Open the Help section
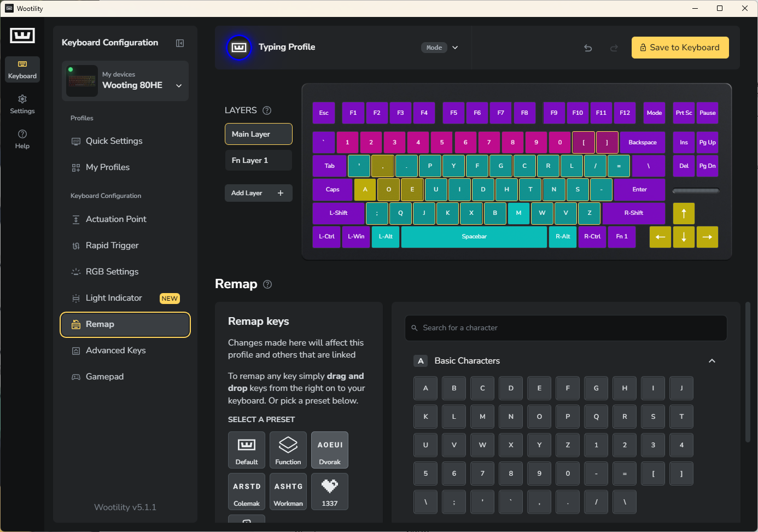The image size is (758, 532). (x=22, y=139)
